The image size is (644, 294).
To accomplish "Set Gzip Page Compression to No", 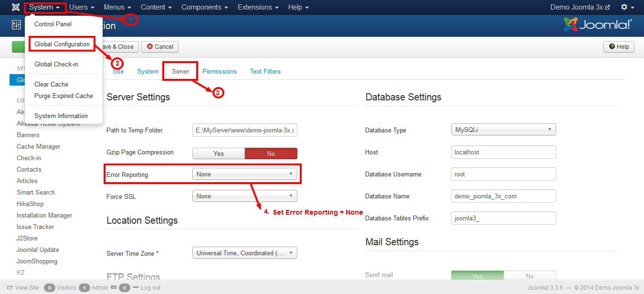I will pyautogui.click(x=271, y=153).
